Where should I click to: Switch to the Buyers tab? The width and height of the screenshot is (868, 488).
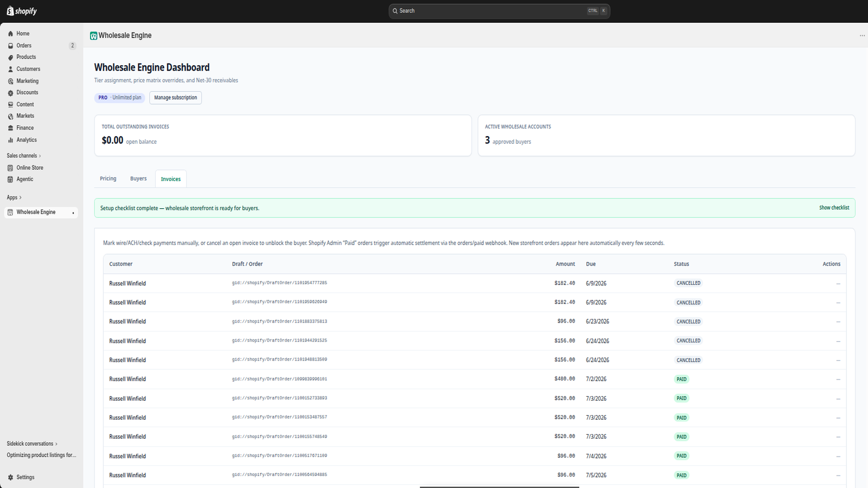[x=138, y=178]
